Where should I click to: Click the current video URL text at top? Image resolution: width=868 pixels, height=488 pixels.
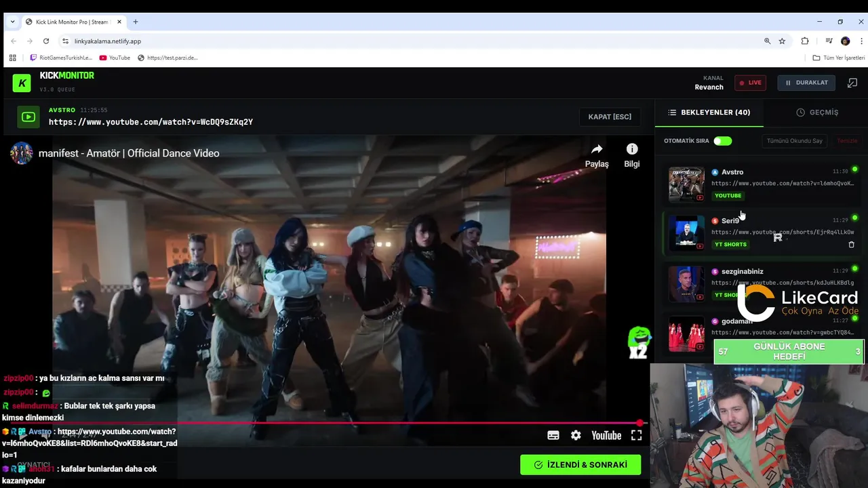(151, 122)
